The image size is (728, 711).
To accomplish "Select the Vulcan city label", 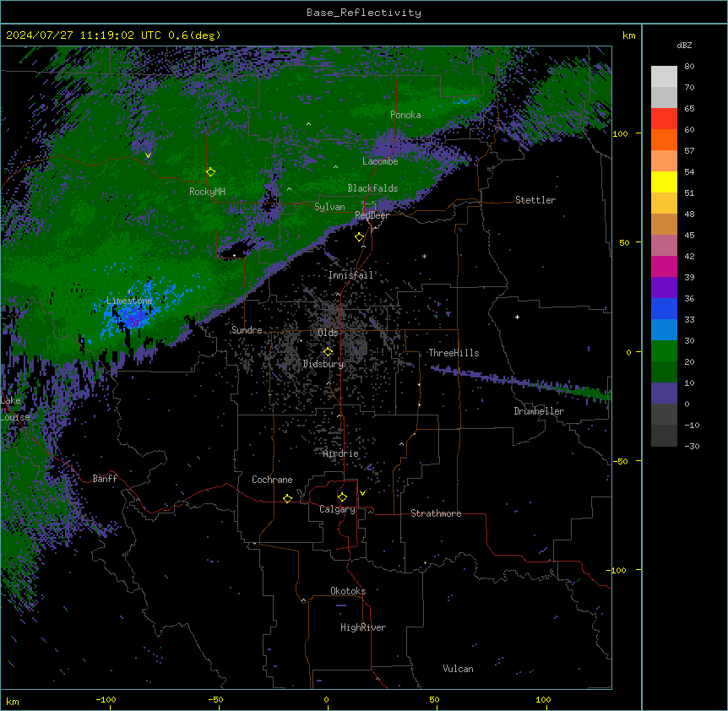I will (458, 669).
